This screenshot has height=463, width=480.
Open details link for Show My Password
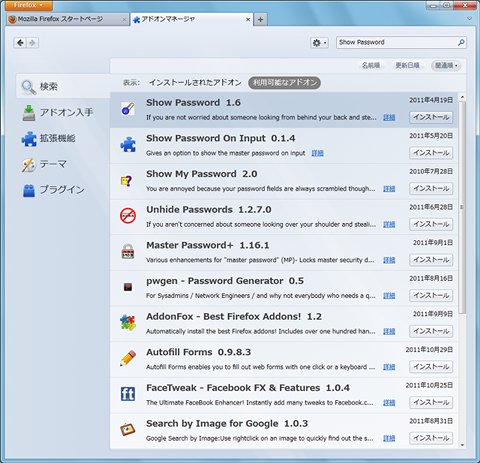point(389,189)
